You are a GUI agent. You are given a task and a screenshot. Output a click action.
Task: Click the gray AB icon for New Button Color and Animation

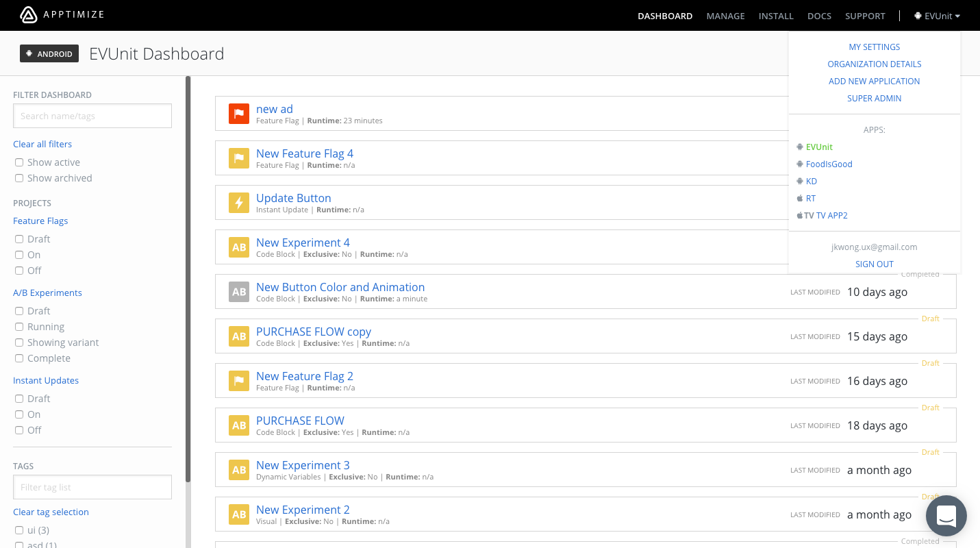239,292
